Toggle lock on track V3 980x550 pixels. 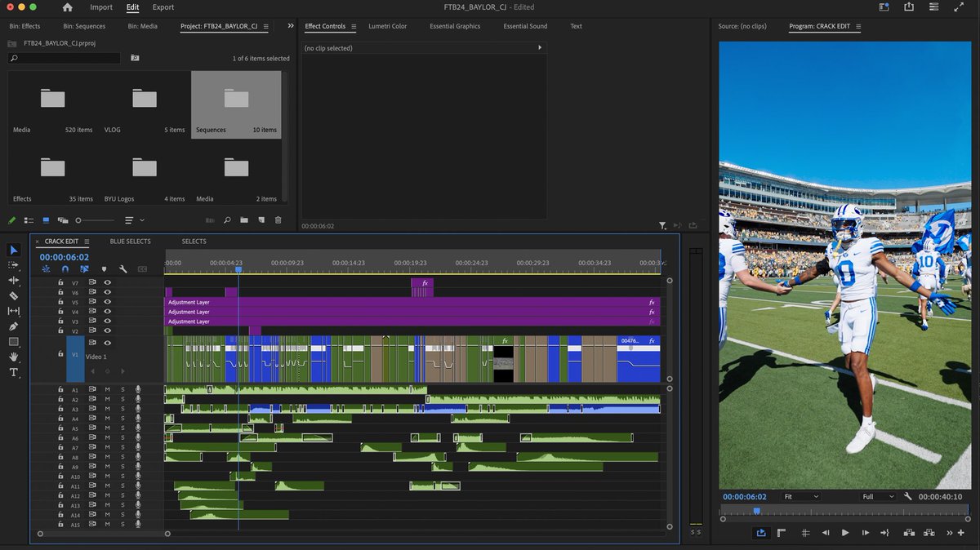click(60, 322)
